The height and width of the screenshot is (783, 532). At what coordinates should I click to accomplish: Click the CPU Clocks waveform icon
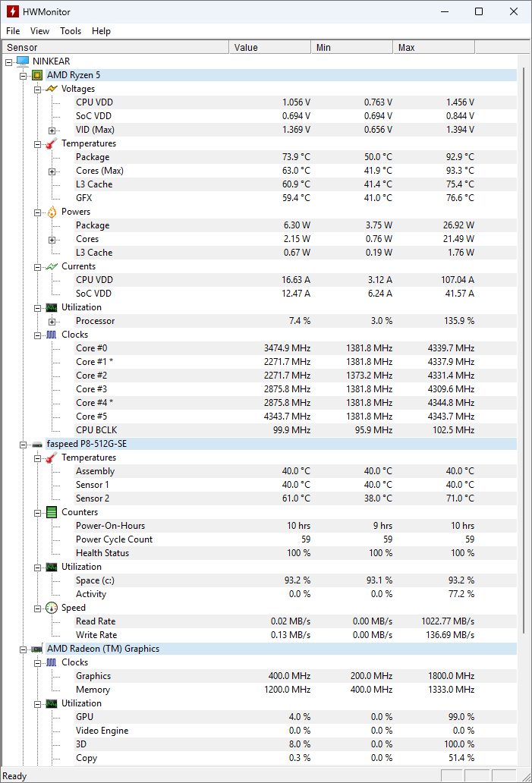click(x=52, y=335)
